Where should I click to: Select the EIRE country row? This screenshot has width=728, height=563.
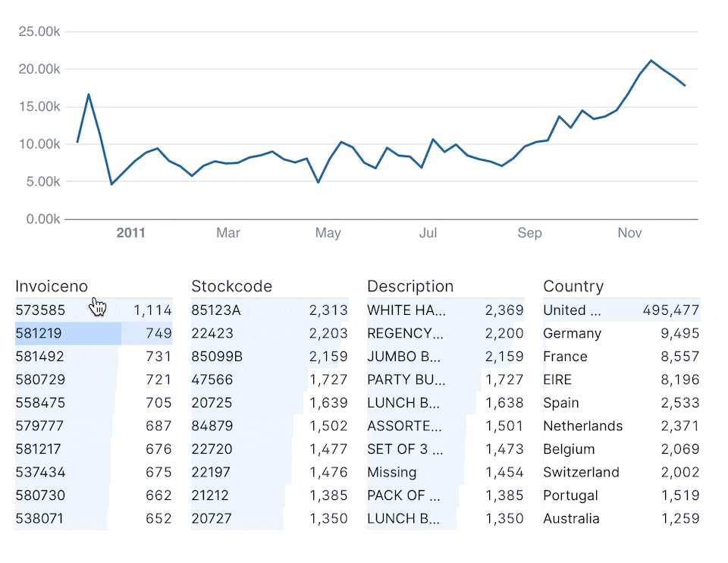pos(621,379)
